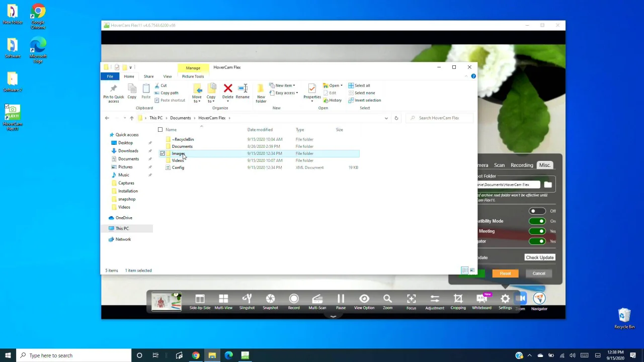Open the Whiteboard tool

point(481,302)
